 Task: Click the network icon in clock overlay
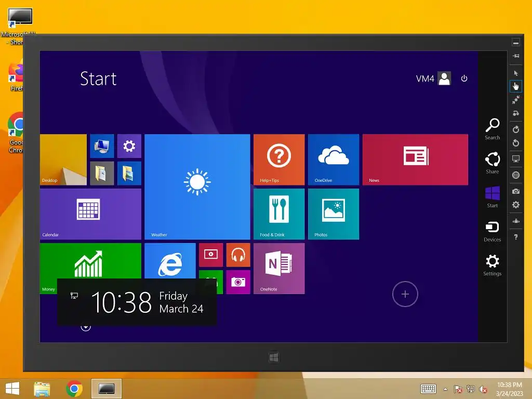coord(74,296)
